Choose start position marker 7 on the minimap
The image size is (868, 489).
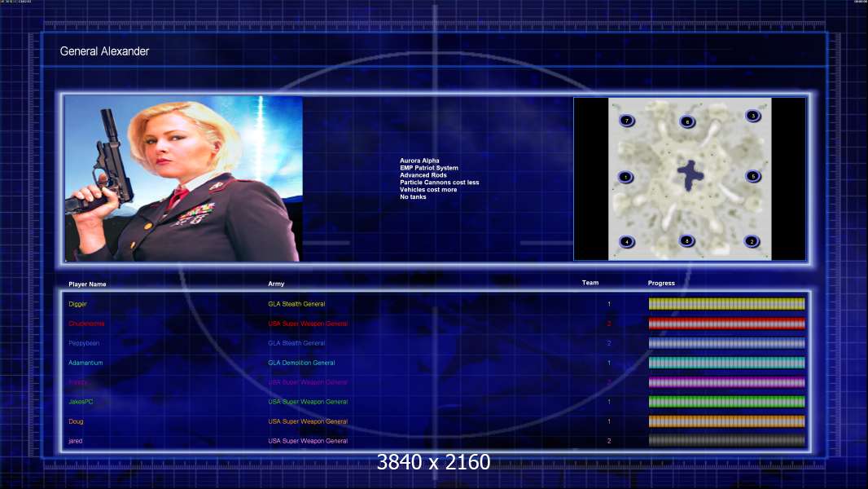pos(627,121)
